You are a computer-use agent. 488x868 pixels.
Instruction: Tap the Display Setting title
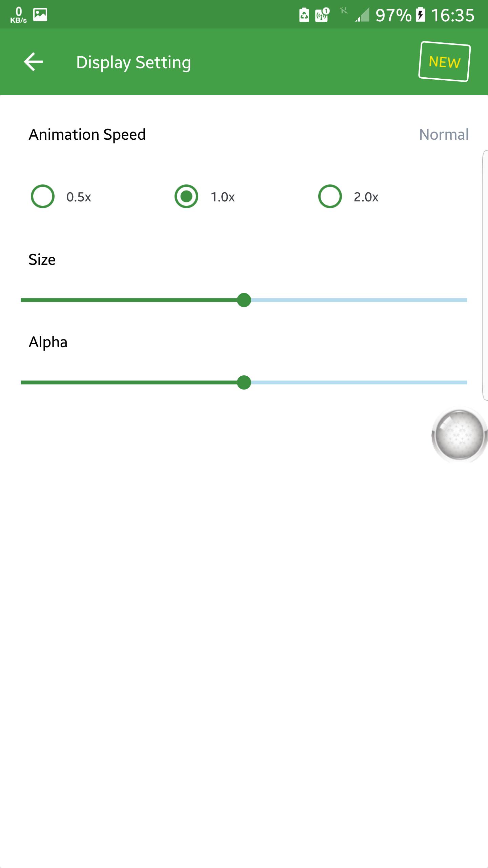click(134, 62)
